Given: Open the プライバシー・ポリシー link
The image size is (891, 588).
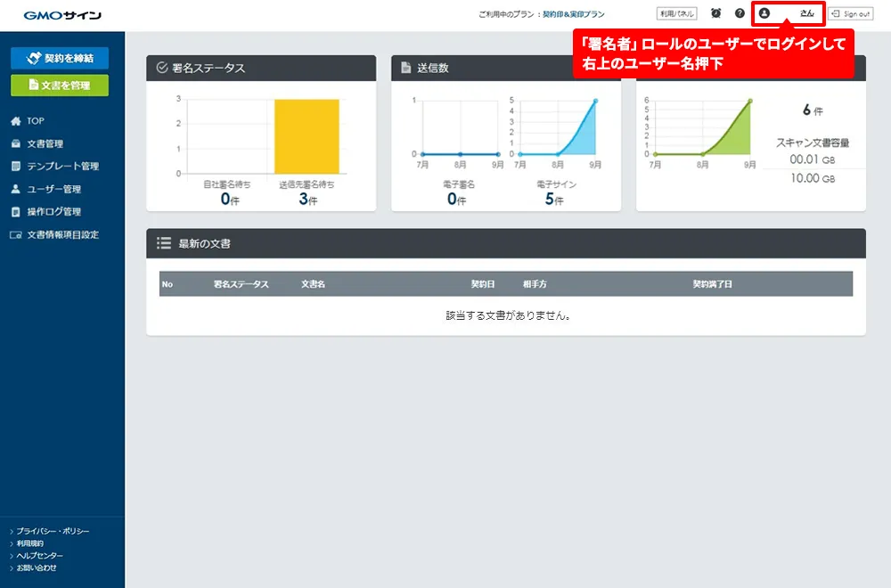Looking at the screenshot, I should [x=53, y=531].
